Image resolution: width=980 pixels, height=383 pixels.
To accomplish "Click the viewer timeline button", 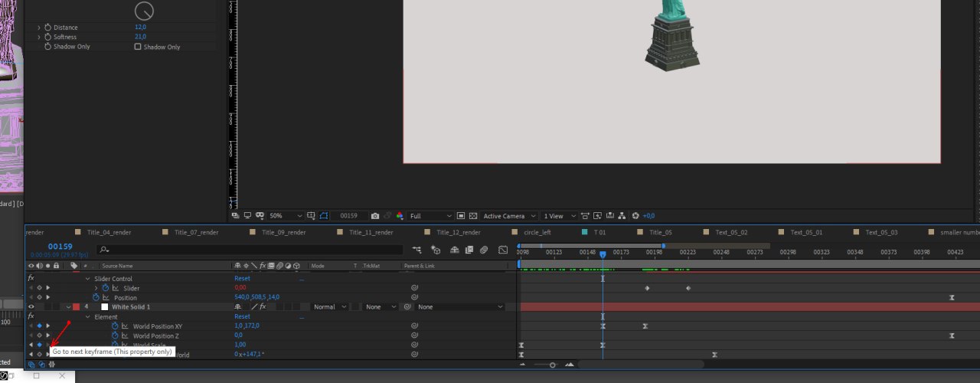I will pos(609,216).
